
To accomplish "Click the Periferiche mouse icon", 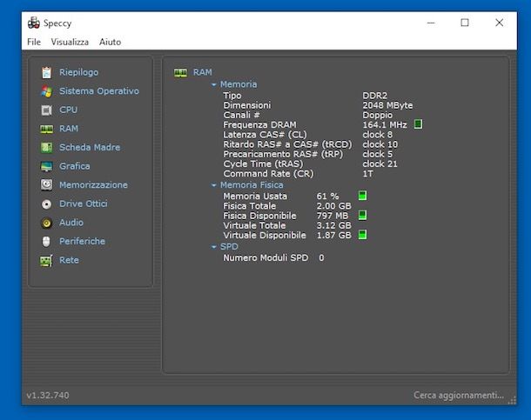I will 46,242.
